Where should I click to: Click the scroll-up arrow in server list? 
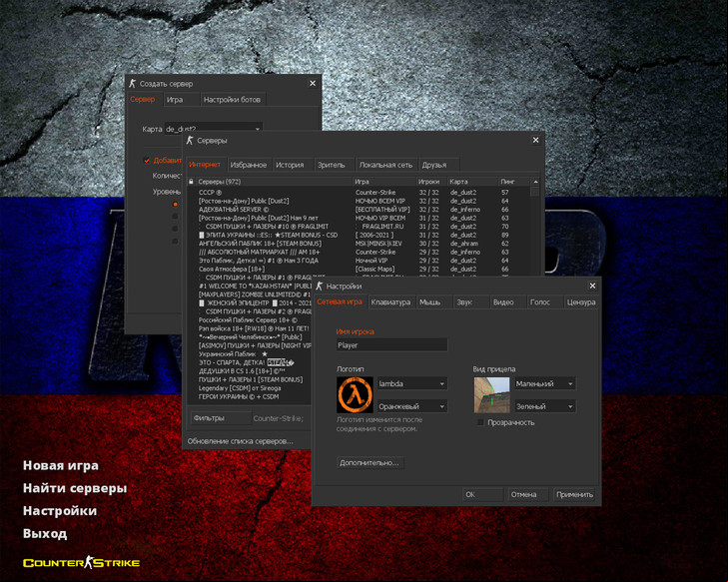point(535,182)
